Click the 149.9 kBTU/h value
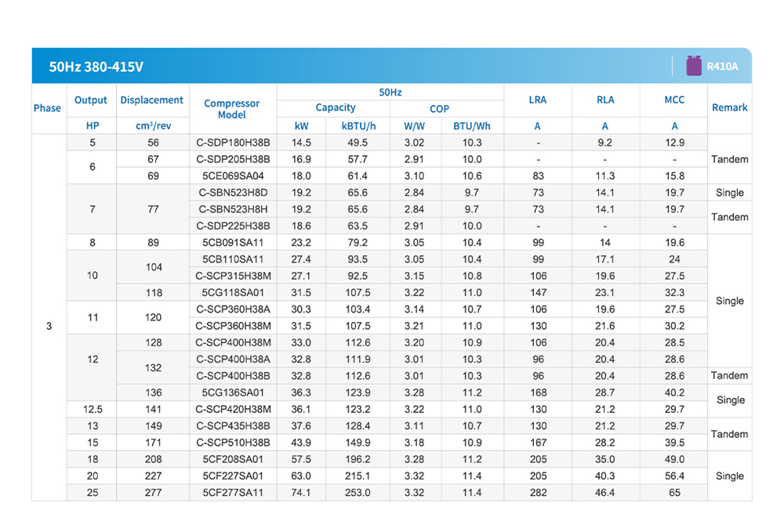This screenshot has width=784, height=532. click(x=358, y=443)
